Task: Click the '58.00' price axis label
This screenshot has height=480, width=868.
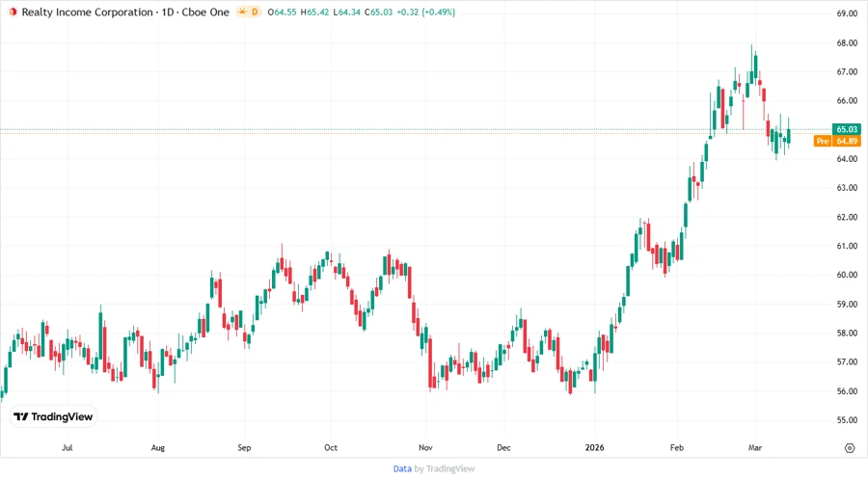Action: click(x=847, y=333)
